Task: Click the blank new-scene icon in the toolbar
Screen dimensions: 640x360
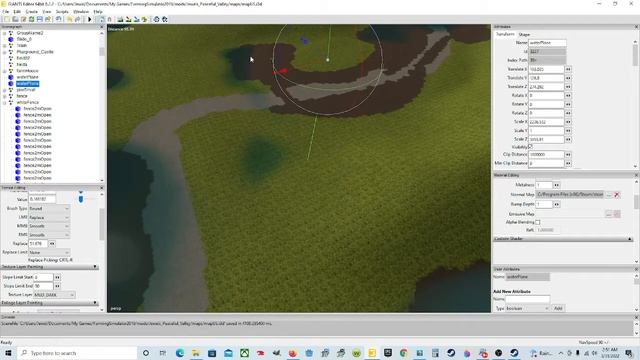Action: [x=7, y=19]
